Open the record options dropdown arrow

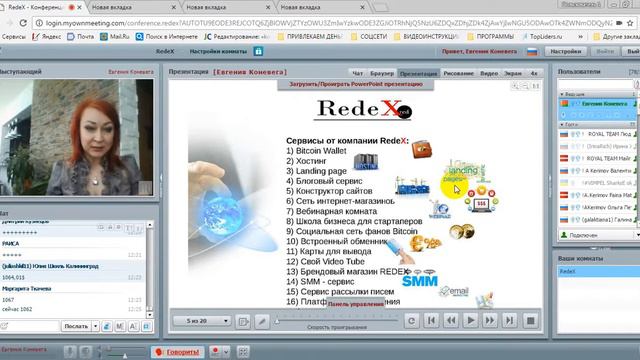pyautogui.click(x=226, y=352)
